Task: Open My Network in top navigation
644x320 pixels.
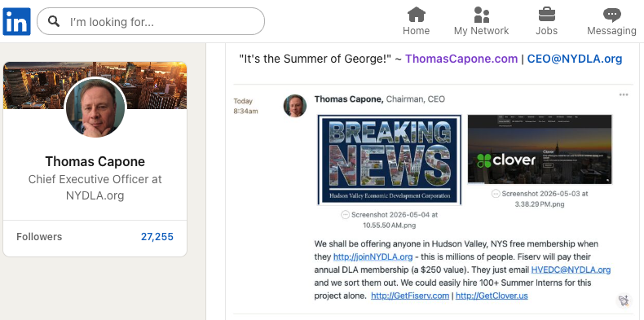Action: [481, 21]
